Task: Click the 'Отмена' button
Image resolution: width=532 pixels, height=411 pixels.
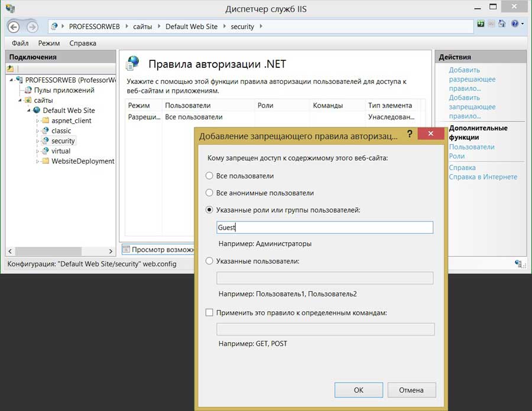Action: (411, 390)
